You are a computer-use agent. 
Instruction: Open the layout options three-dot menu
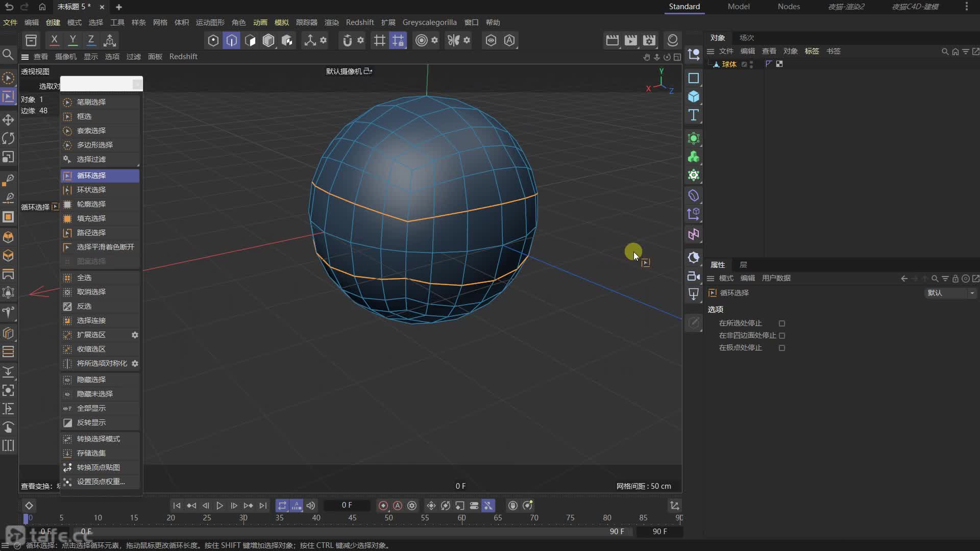967,7
